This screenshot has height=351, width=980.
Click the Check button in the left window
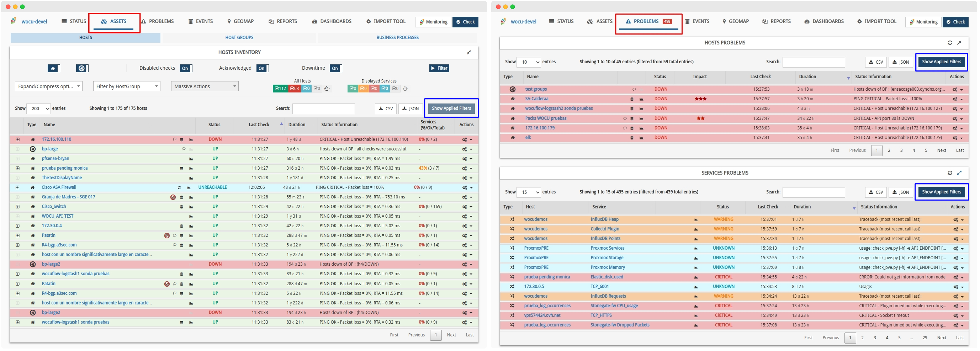pos(466,22)
